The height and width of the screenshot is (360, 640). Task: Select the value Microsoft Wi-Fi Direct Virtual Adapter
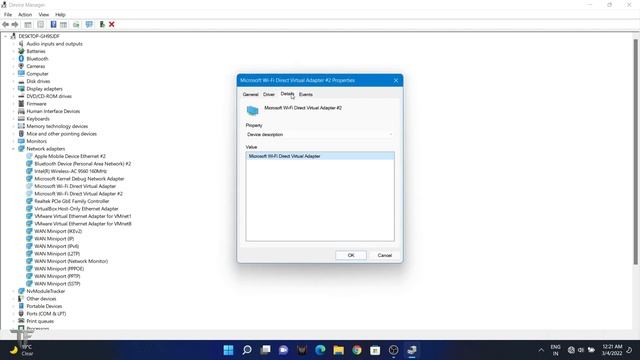320,156
